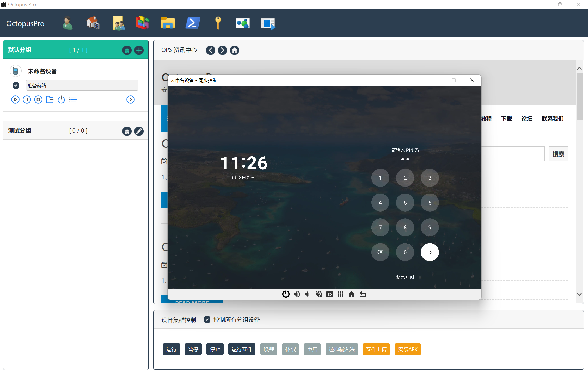
Task: Click the PowerShell terminal icon in top toolbar
Action: 193,23
